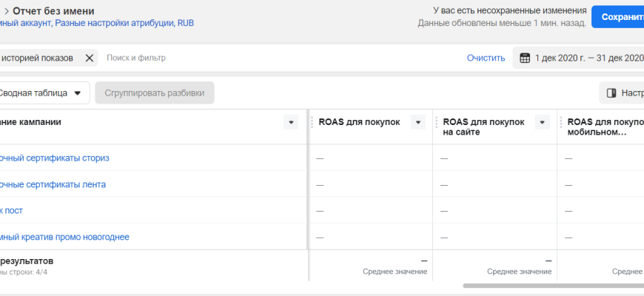Click the 'Отчет без имени' report title
This screenshot has width=644, height=296.
click(x=53, y=11)
